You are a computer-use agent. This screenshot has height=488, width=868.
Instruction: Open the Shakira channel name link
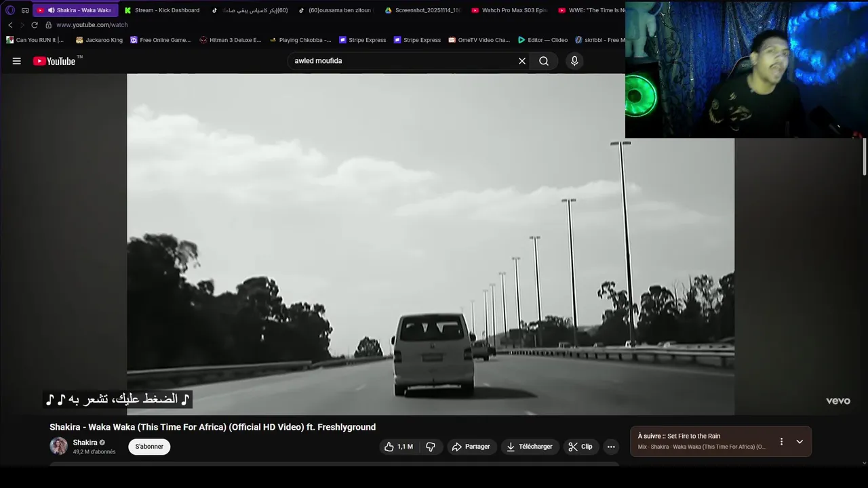point(85,443)
